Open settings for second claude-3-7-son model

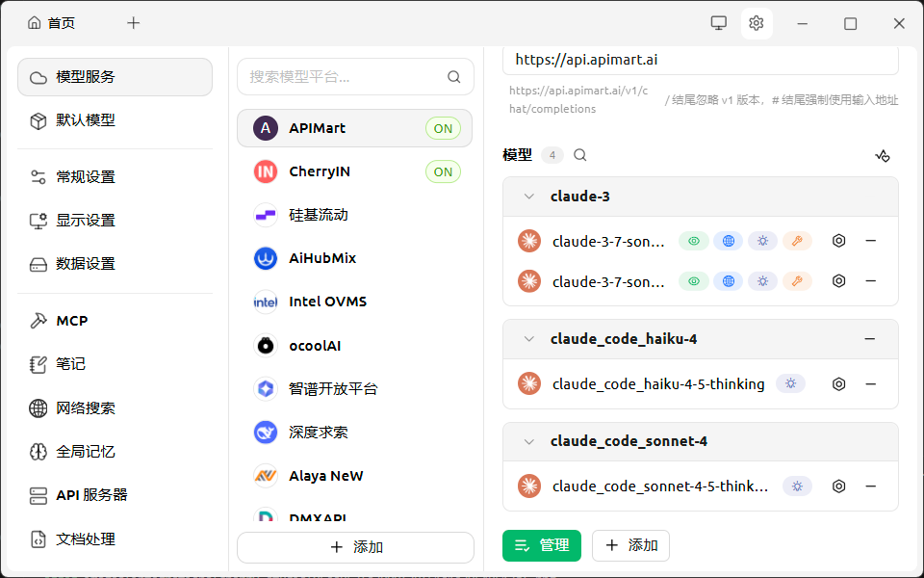click(838, 280)
